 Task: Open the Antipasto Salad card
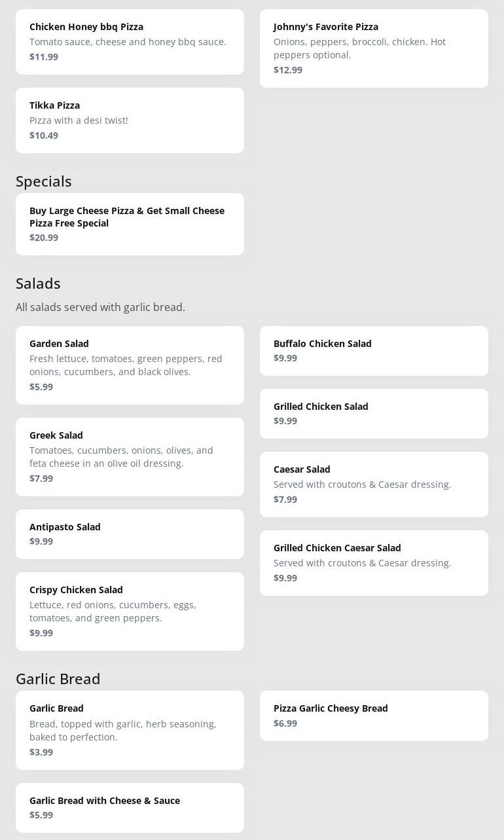130,534
